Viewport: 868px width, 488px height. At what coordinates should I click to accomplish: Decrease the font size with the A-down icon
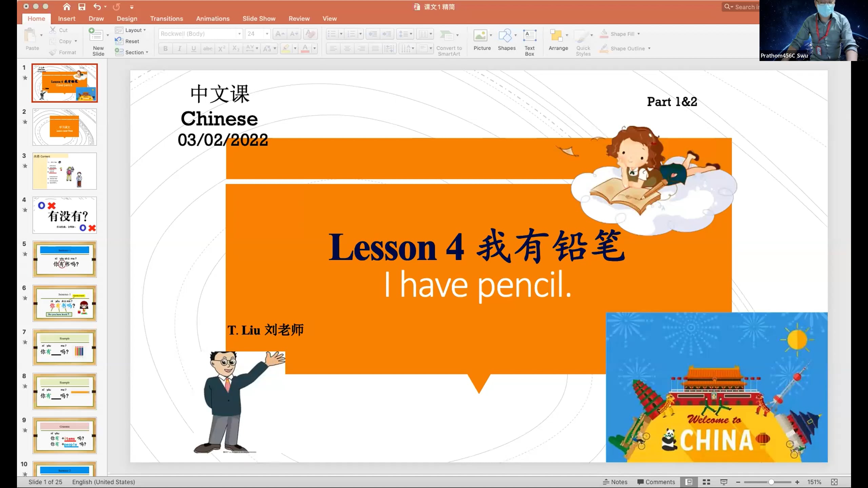[294, 34]
